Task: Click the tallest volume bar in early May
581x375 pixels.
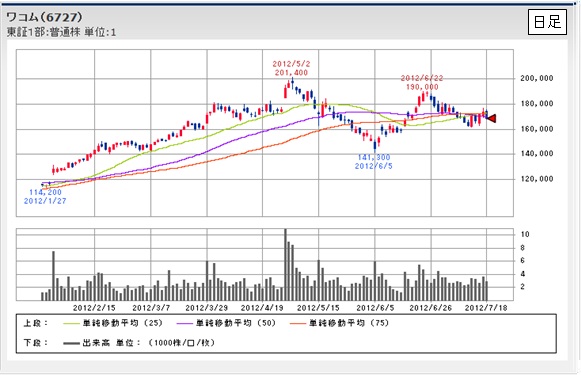Action: (x=285, y=265)
